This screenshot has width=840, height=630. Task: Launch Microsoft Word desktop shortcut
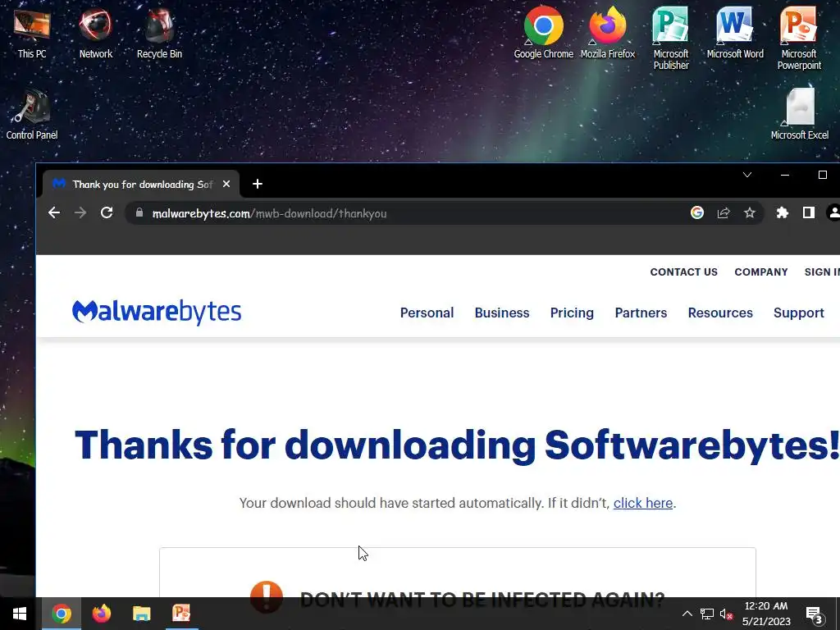734,33
